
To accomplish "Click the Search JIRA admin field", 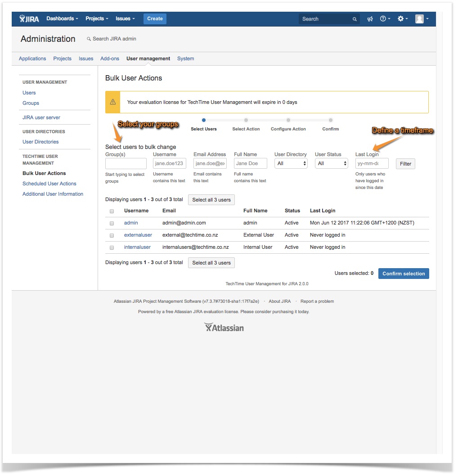I will [112, 39].
